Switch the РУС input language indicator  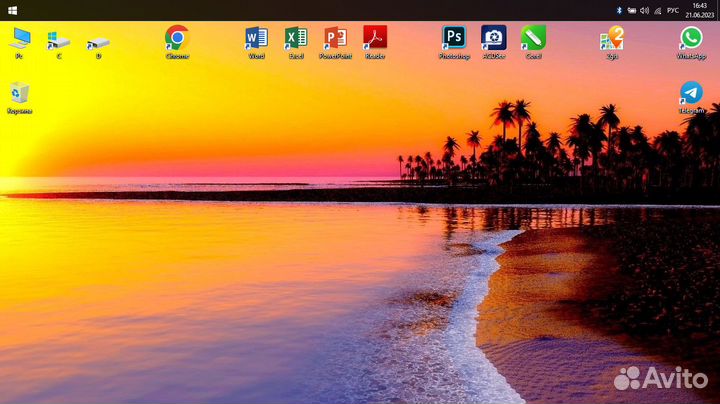pos(673,11)
